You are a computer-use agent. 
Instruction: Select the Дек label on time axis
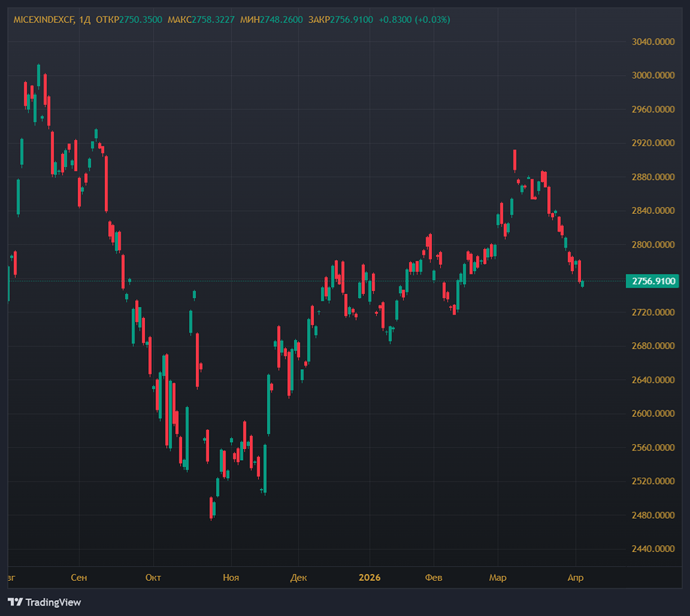[298, 577]
